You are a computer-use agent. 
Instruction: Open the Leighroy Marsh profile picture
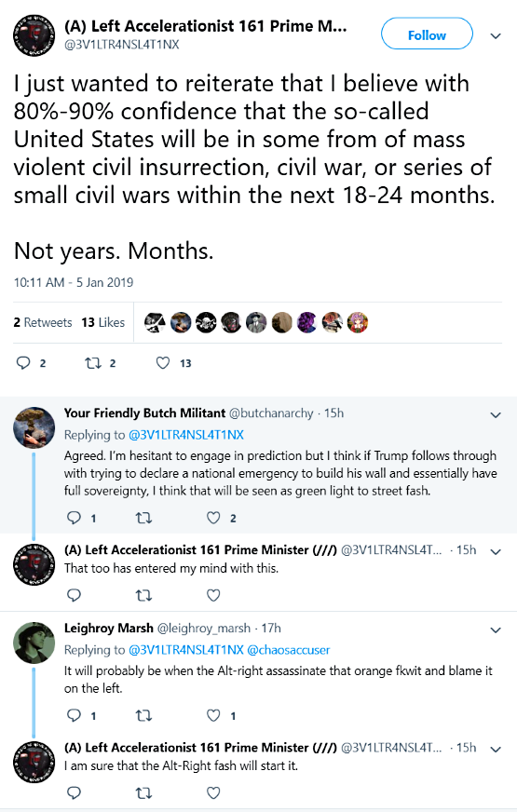pos(34,643)
